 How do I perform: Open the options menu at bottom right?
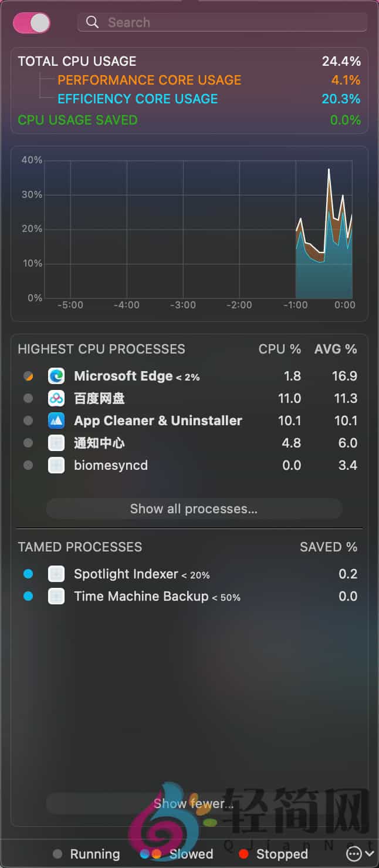point(354,854)
